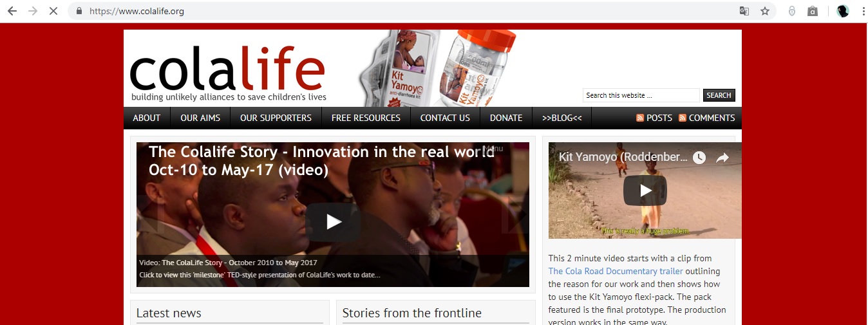Open the ABOUT menu item
868x325 pixels.
(147, 118)
